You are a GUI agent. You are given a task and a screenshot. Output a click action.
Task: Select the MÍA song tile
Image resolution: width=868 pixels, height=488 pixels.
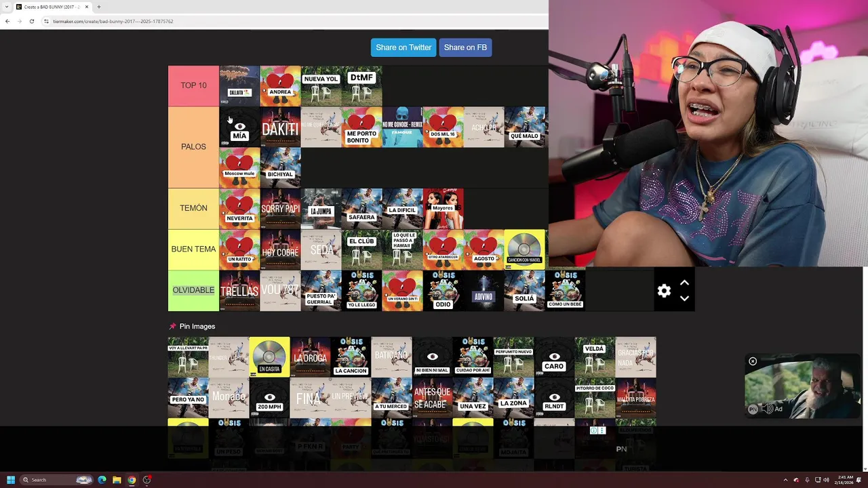pyautogui.click(x=239, y=127)
